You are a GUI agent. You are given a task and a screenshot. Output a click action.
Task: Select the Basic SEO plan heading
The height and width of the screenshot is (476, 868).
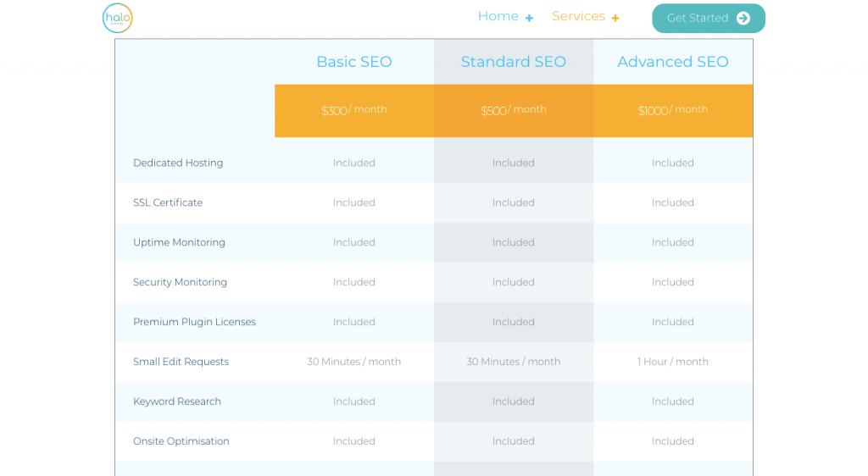click(354, 62)
